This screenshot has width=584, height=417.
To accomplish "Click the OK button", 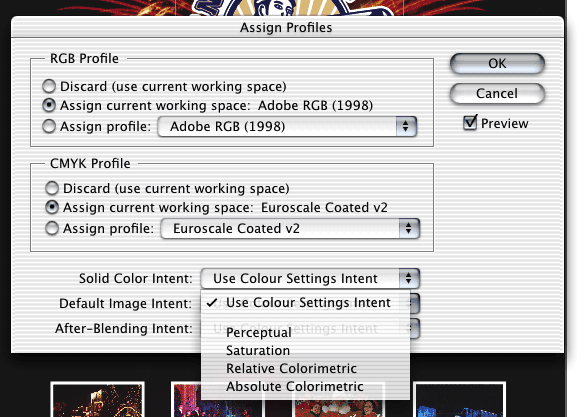I will (497, 63).
